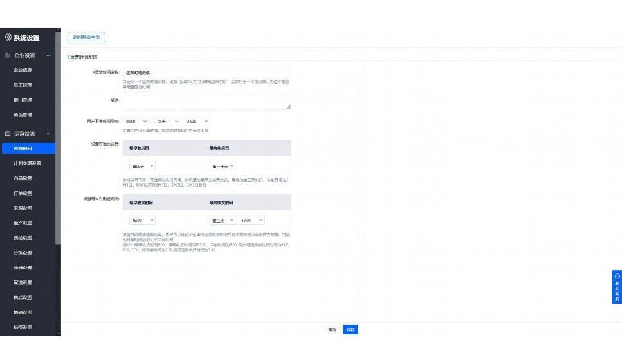Click the 运营时间名称 input field
This screenshot has width=622, height=364.
coord(206,73)
